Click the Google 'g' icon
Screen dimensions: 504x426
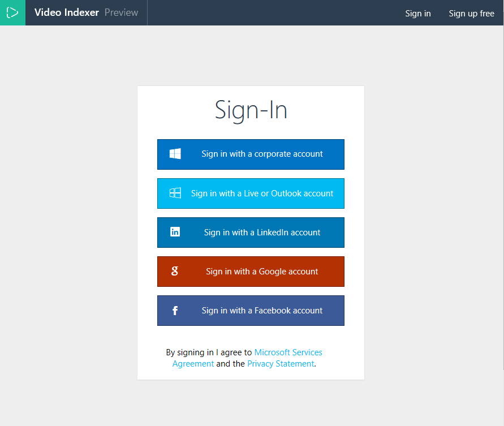tap(175, 271)
